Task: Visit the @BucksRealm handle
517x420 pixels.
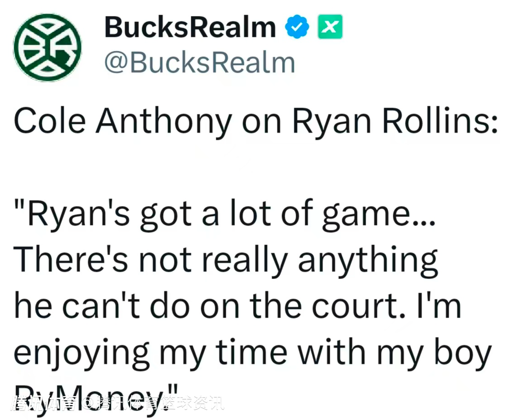Action: tap(200, 63)
